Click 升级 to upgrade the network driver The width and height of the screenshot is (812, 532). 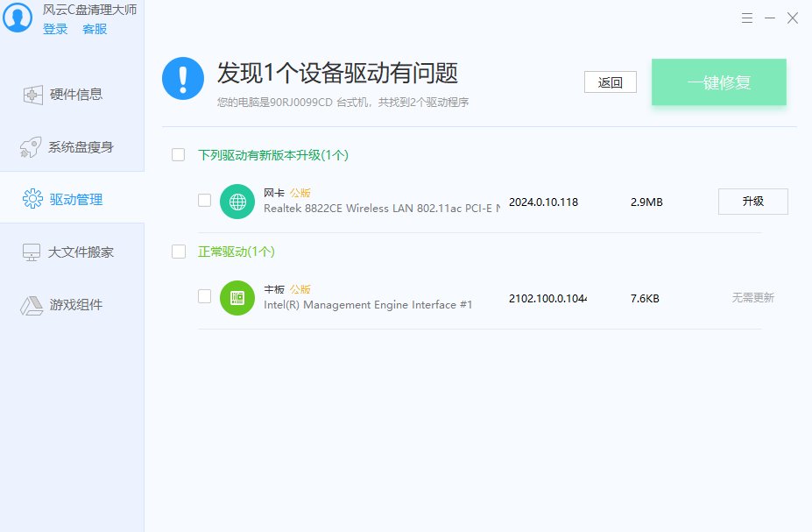click(752, 202)
